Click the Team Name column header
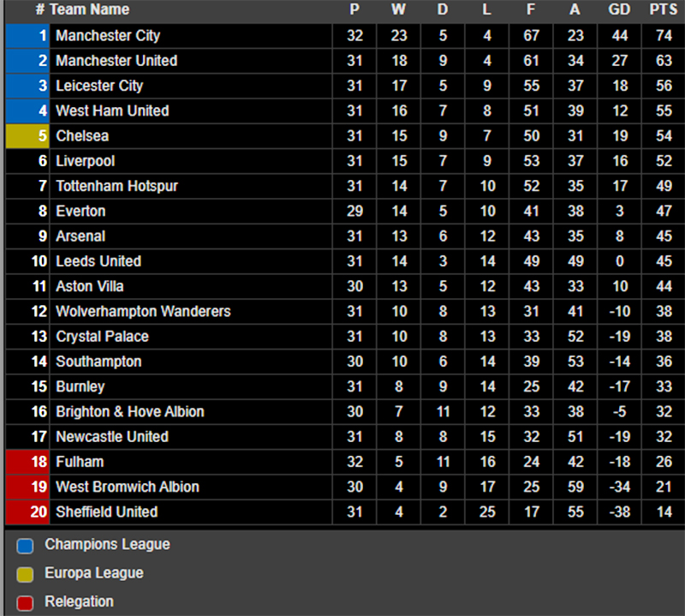685x616 pixels. point(89,9)
